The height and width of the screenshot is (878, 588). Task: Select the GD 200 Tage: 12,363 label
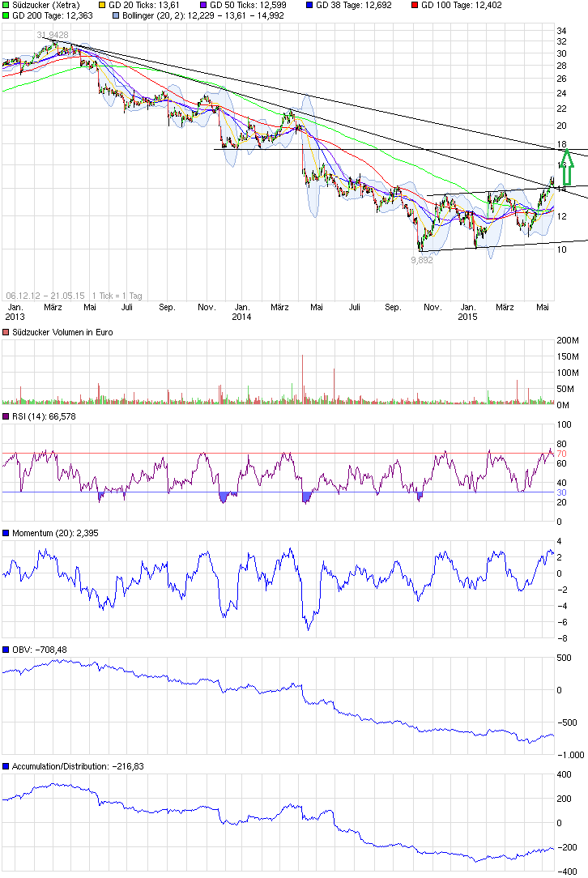pos(53,15)
